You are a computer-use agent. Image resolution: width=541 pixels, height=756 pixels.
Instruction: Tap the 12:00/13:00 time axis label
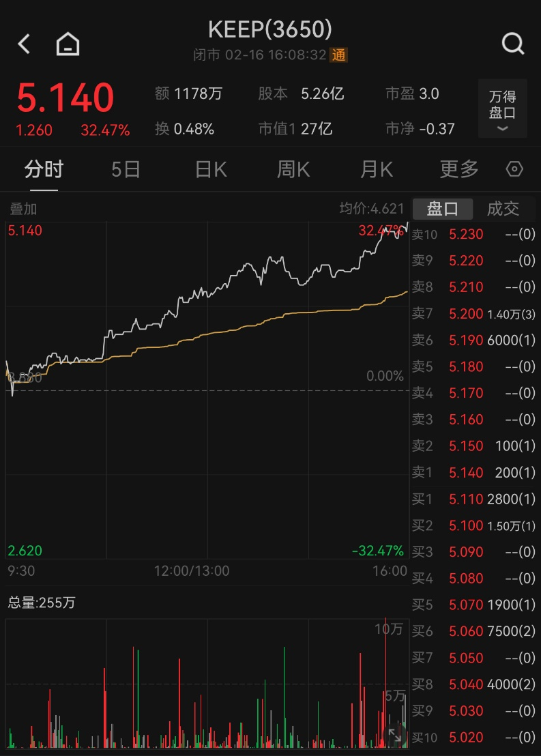[x=192, y=571]
